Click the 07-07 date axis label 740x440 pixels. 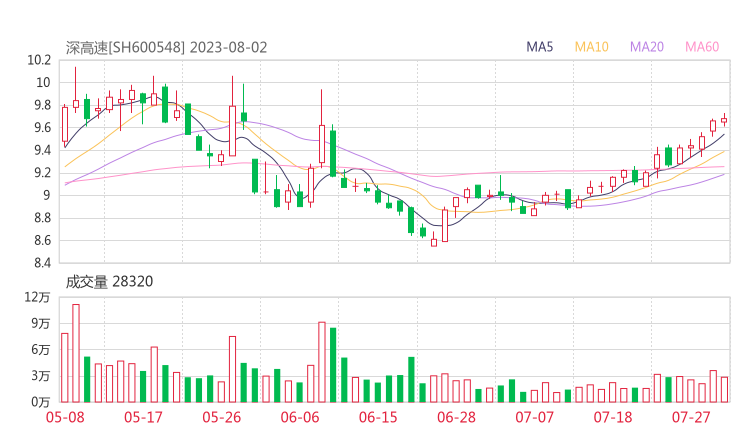tap(535, 417)
